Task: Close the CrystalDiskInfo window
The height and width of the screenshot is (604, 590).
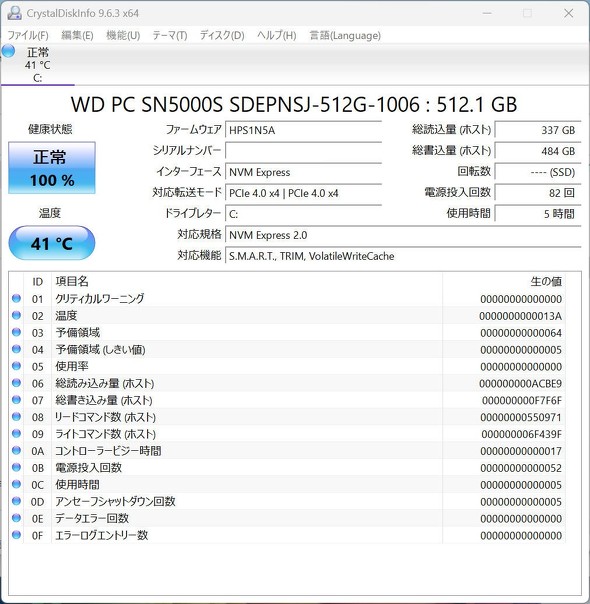Action: (x=568, y=13)
